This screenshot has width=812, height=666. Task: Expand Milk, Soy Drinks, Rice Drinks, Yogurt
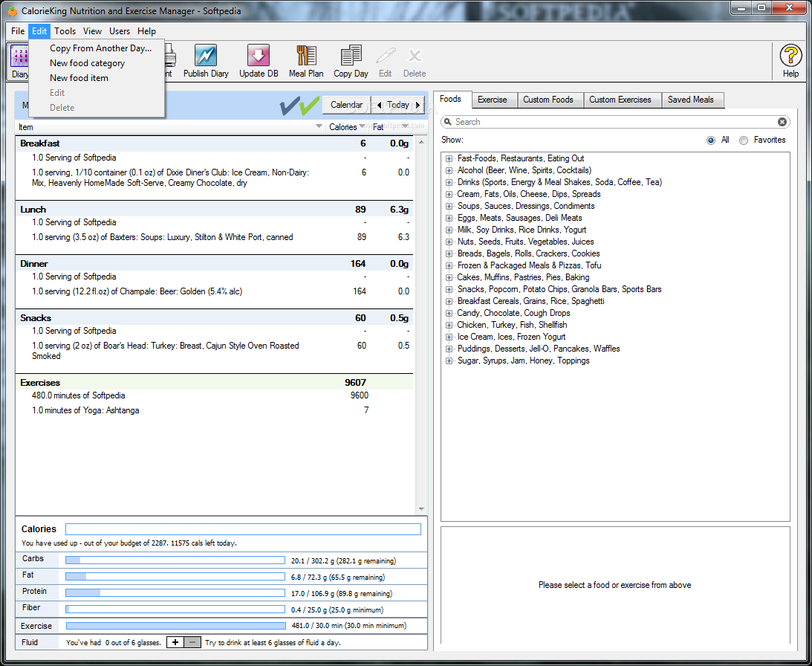[x=449, y=230]
